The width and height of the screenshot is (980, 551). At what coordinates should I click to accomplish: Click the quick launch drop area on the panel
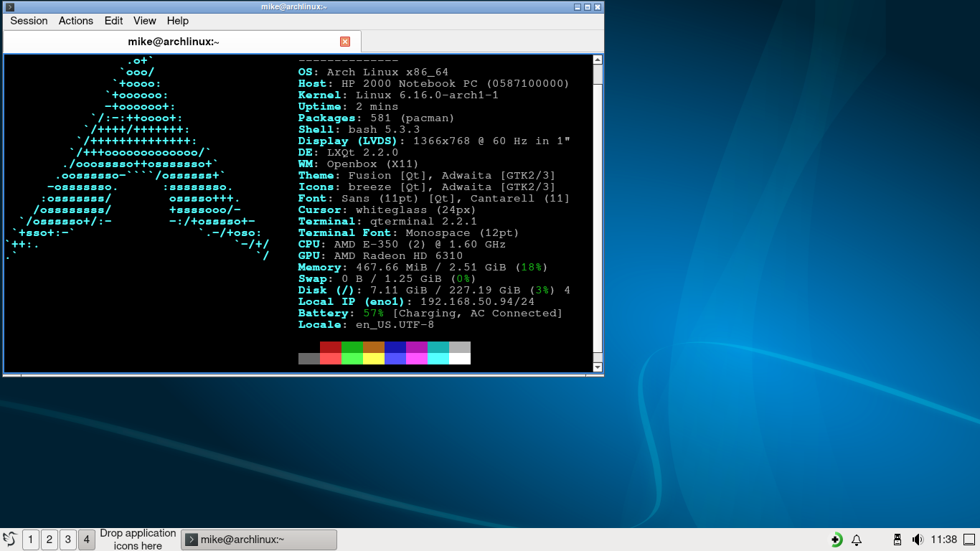click(x=138, y=540)
